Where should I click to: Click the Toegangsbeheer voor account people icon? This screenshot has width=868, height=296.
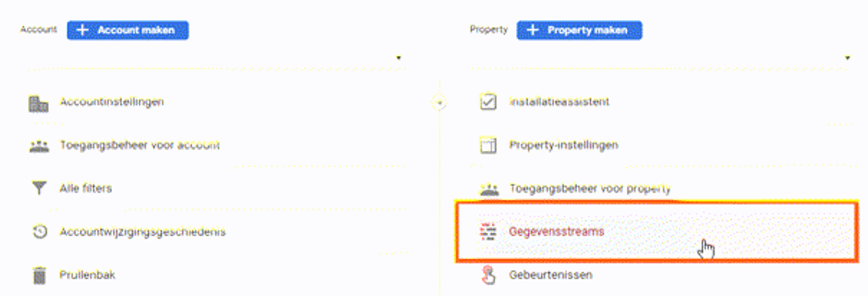coord(39,146)
